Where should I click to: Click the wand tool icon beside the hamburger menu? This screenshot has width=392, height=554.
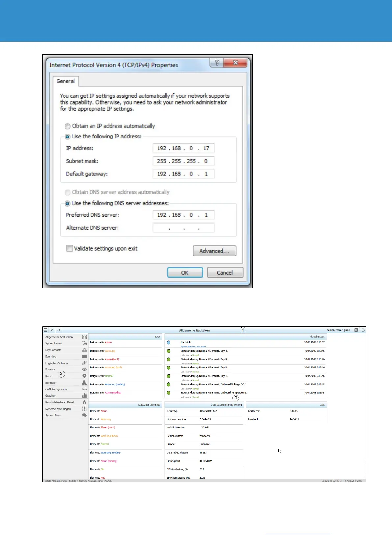(52, 330)
